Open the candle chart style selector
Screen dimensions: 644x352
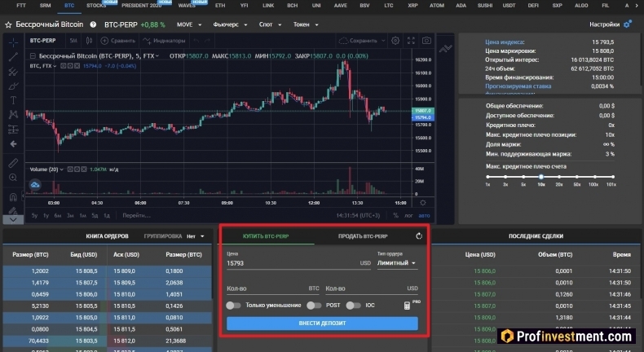(89, 41)
